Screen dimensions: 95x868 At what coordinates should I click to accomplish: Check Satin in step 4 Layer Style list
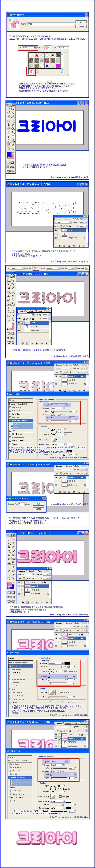tap(10, 431)
